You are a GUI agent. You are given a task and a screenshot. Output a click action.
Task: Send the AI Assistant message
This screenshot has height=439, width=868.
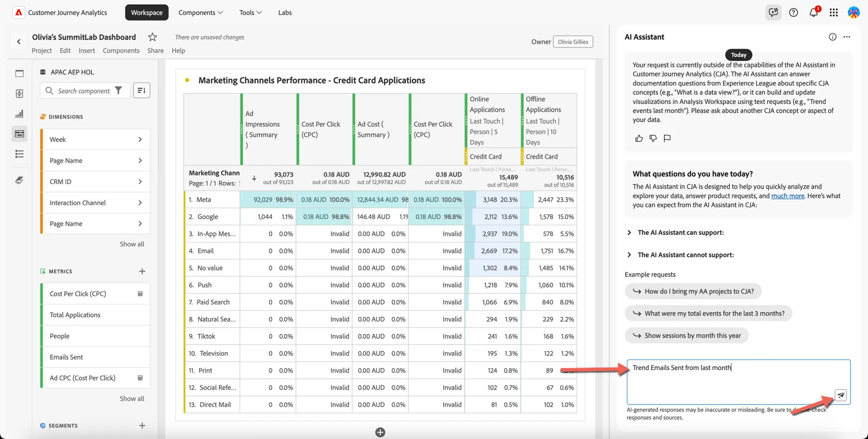click(841, 395)
